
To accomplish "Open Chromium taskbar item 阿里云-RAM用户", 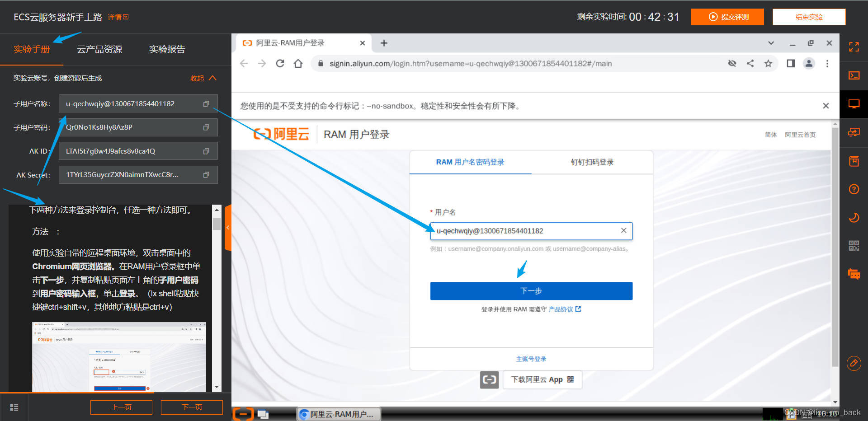I will click(x=339, y=414).
